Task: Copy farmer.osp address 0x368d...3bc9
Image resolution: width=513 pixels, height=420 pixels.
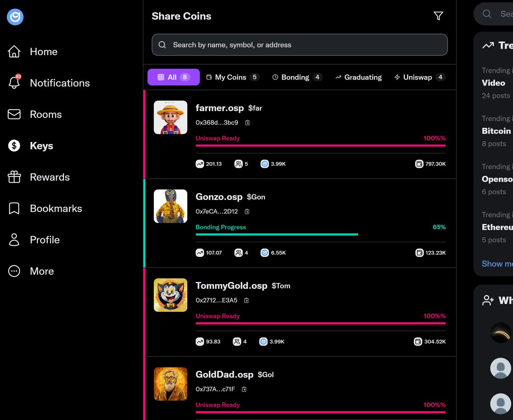Action: (248, 123)
